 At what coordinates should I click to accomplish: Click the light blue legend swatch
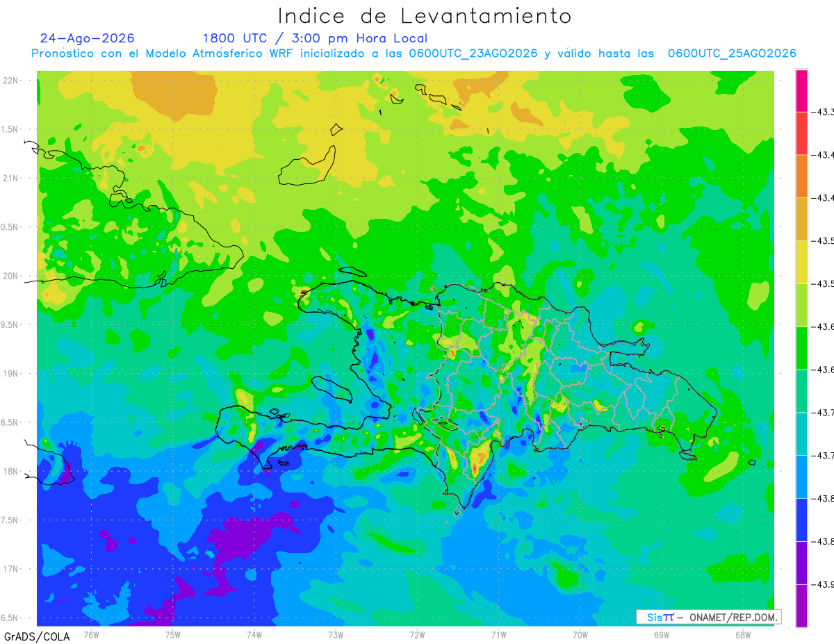tap(801, 477)
